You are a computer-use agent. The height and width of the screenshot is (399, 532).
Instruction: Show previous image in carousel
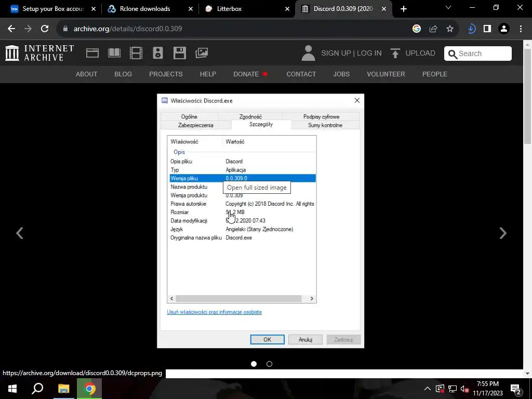pos(20,233)
